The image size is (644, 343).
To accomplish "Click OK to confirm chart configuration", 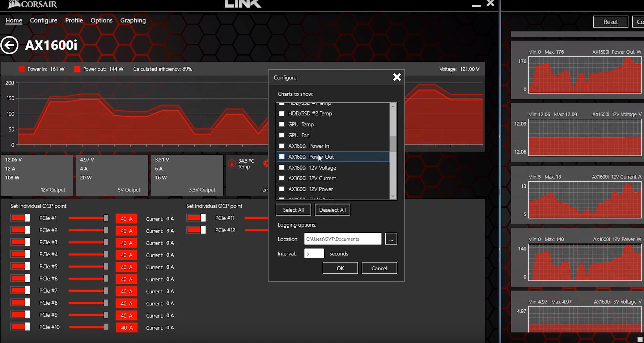I will (340, 268).
